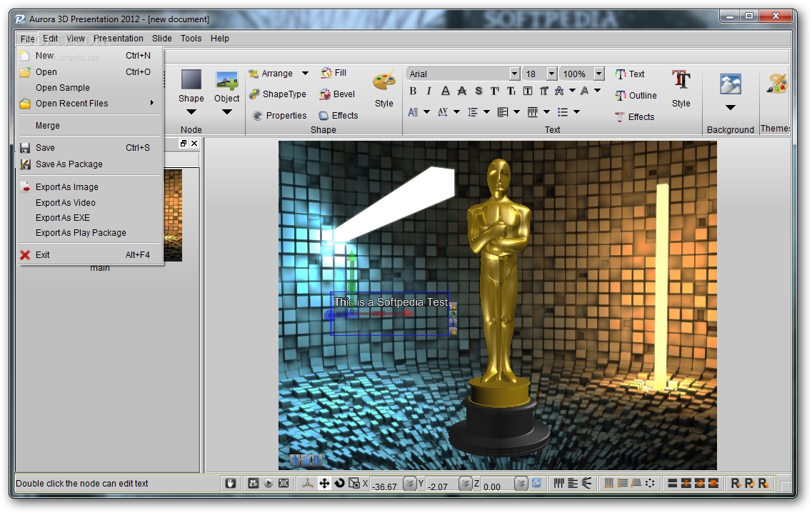812x513 pixels.
Task: Open the Open Recent Files submenu
Action: (x=90, y=103)
